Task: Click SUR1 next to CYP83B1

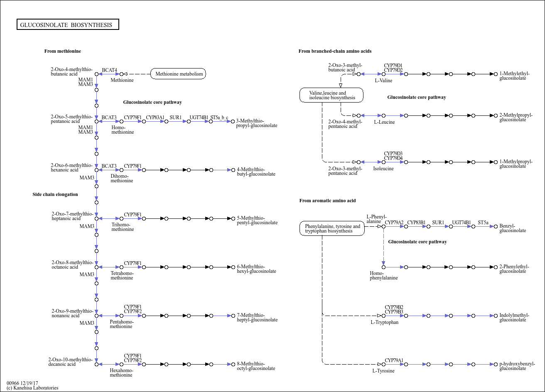Action: point(438,223)
